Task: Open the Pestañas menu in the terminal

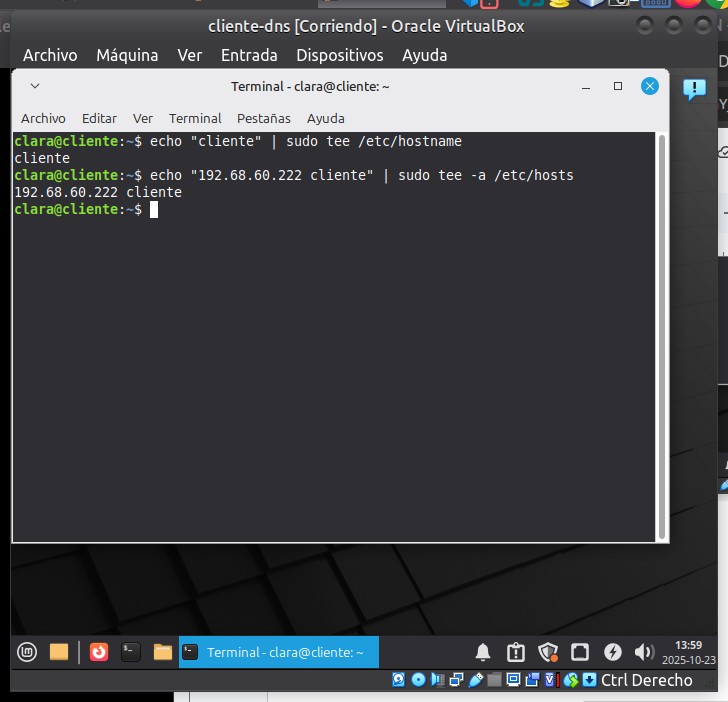Action: (264, 118)
